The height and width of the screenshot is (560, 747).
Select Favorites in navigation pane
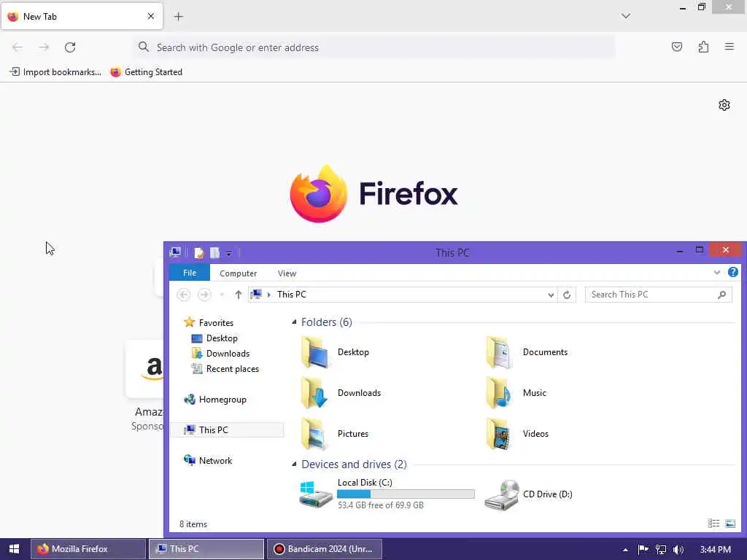(209, 323)
